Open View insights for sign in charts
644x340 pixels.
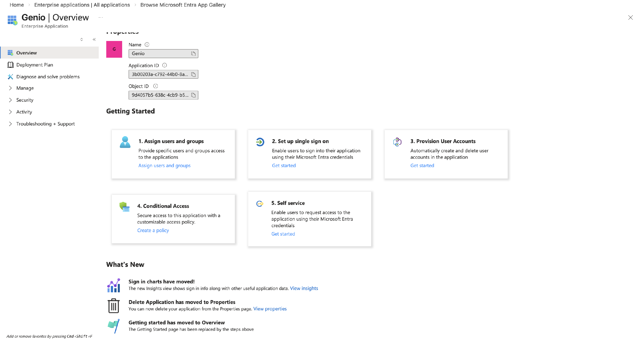pyautogui.click(x=304, y=288)
